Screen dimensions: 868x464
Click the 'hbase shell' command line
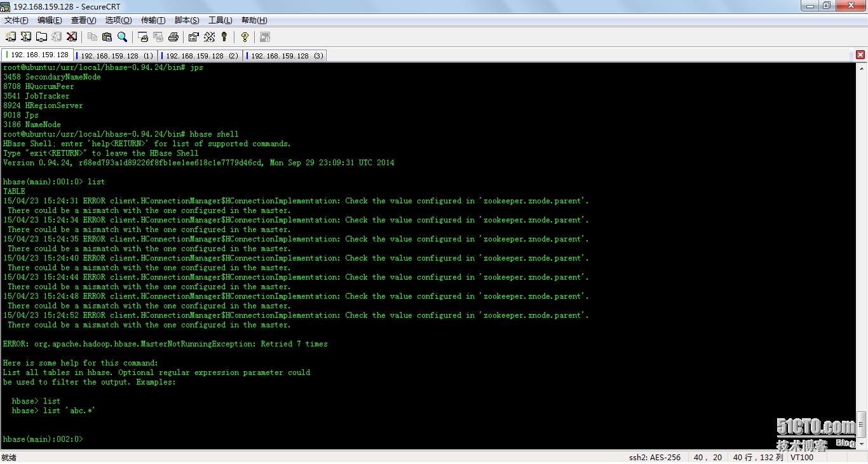pyautogui.click(x=121, y=134)
